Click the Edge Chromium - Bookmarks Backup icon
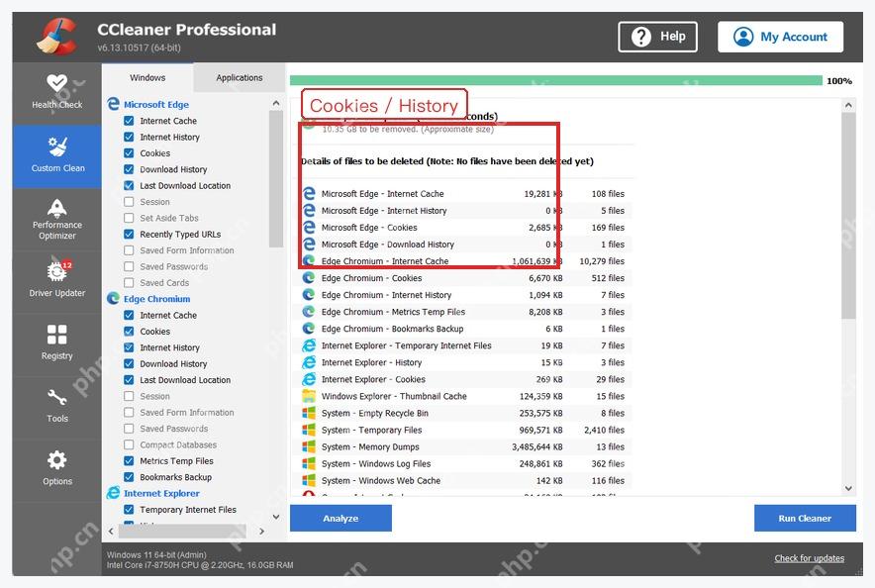The height and width of the screenshot is (588, 875). click(x=308, y=329)
